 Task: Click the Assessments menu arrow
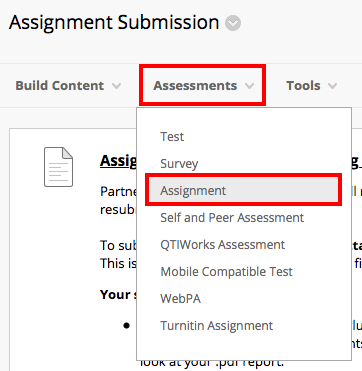coord(249,86)
